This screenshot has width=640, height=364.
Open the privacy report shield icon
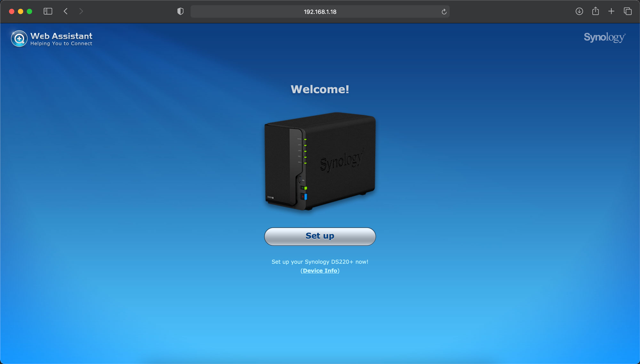tap(180, 12)
